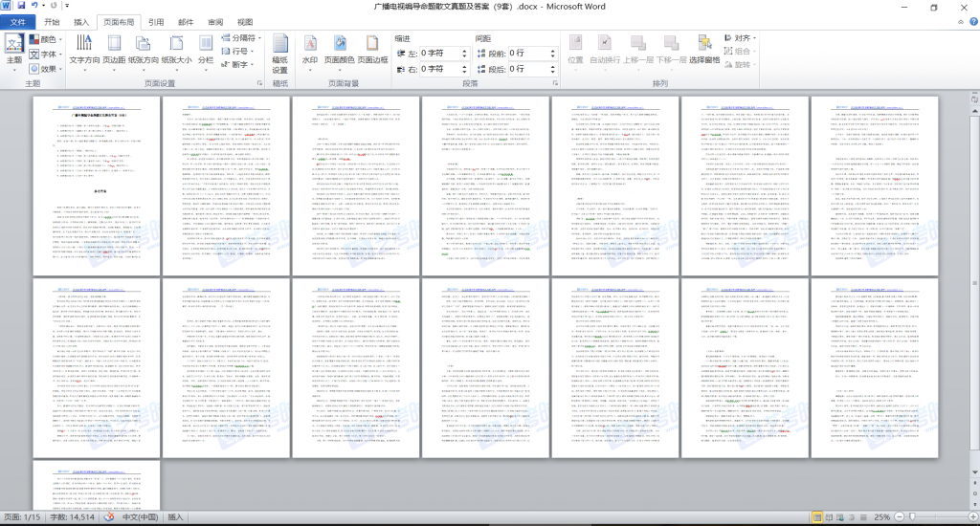980x526 pixels.
Task: Toggle the 插入 (Insert) overtype mode indicator
Action: tap(176, 516)
